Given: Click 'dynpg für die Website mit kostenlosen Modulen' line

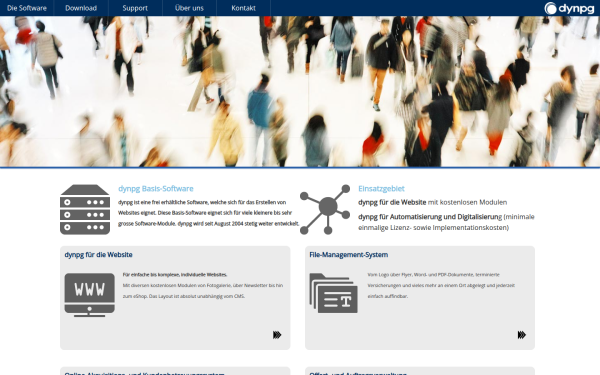Looking at the screenshot, I should 432,202.
